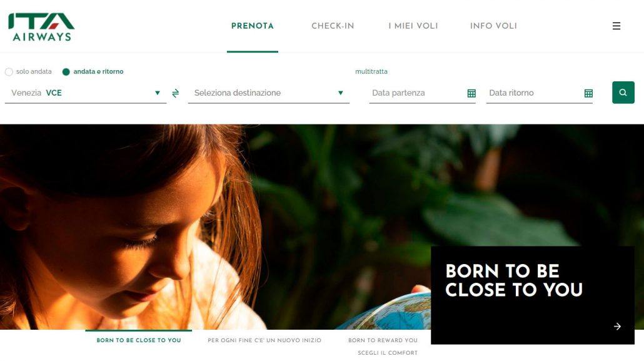
Task: Open the Check-in tab
Action: pos(333,26)
